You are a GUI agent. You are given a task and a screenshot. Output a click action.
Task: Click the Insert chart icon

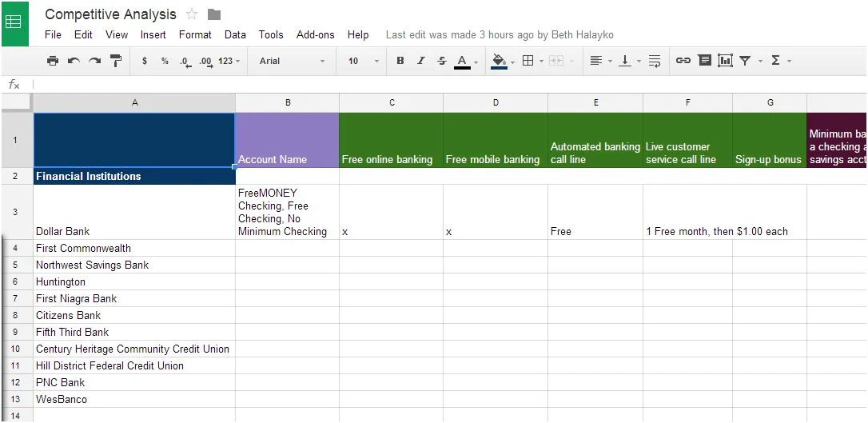(725, 60)
